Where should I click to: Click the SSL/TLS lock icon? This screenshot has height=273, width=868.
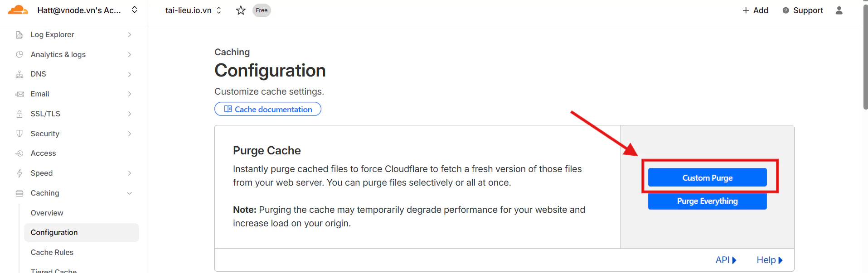click(x=19, y=114)
